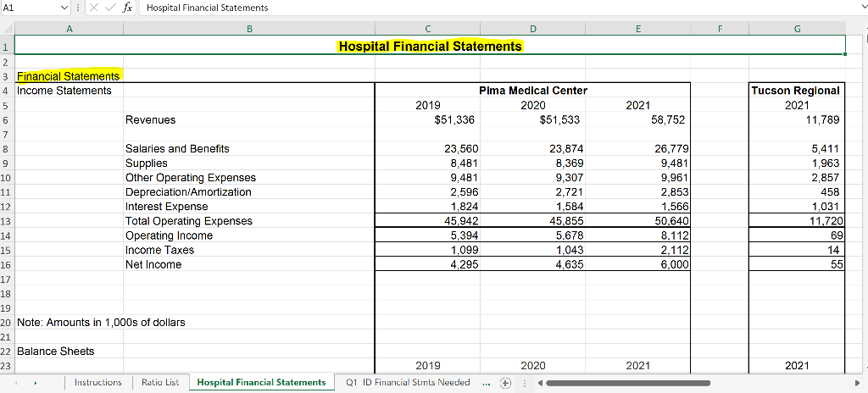Select column G header
This screenshot has width=868, height=393.
(x=797, y=29)
